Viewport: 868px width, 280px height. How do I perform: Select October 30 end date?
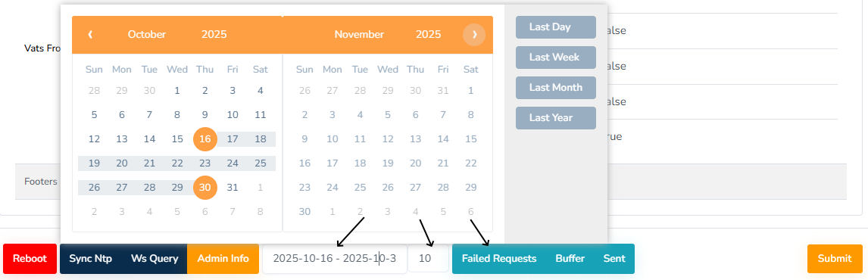205,187
